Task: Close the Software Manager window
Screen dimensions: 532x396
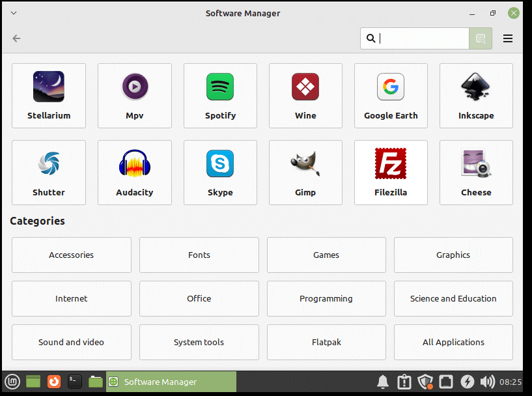Action: point(514,13)
